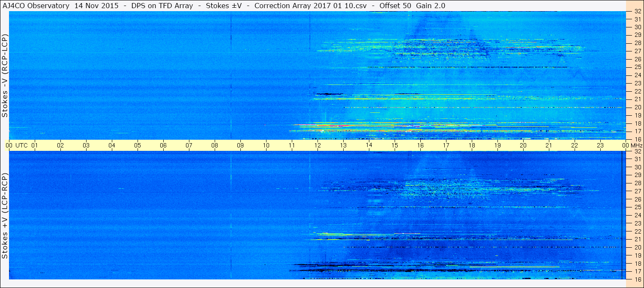Image resolution: width=644 pixels, height=288 pixels.
Task: Select 19 MHz label in lower Stokes +V panel
Action: [638, 255]
